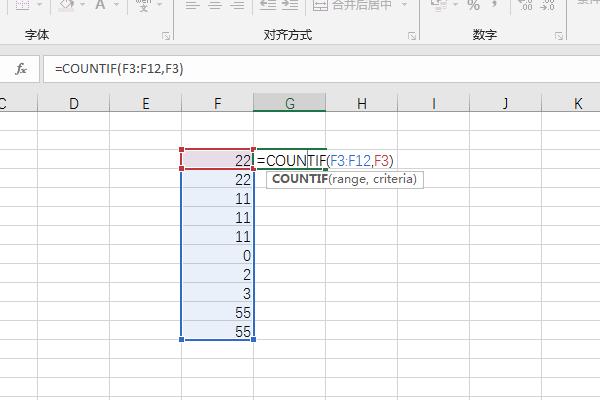Click cell F10 containing 3
The image size is (600, 400).
(217, 292)
